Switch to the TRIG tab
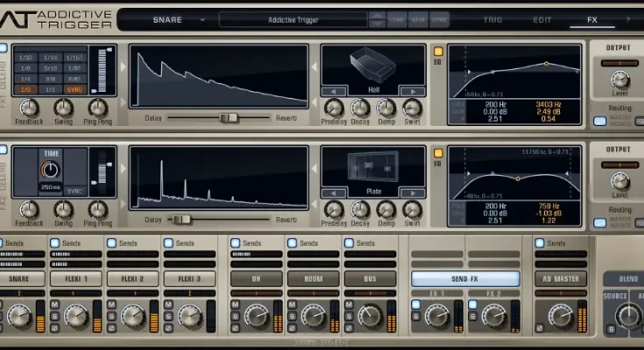This screenshot has height=350, width=644. click(493, 19)
